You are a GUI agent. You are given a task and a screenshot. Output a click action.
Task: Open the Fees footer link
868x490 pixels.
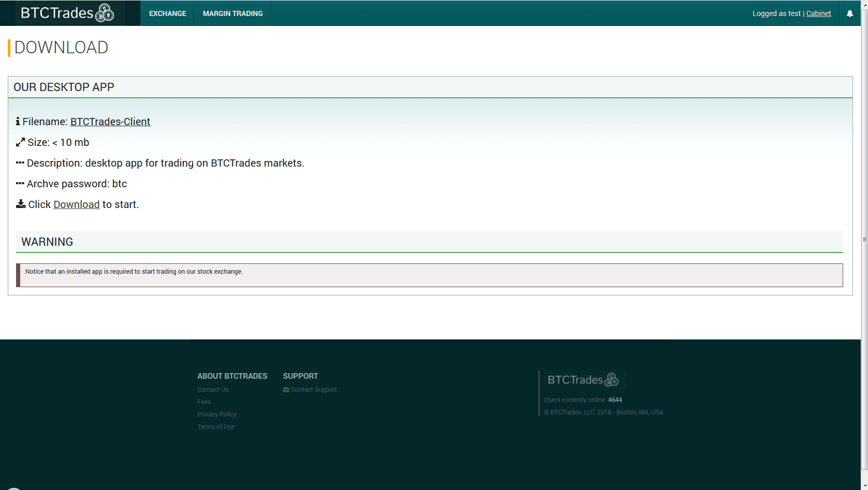coord(204,402)
